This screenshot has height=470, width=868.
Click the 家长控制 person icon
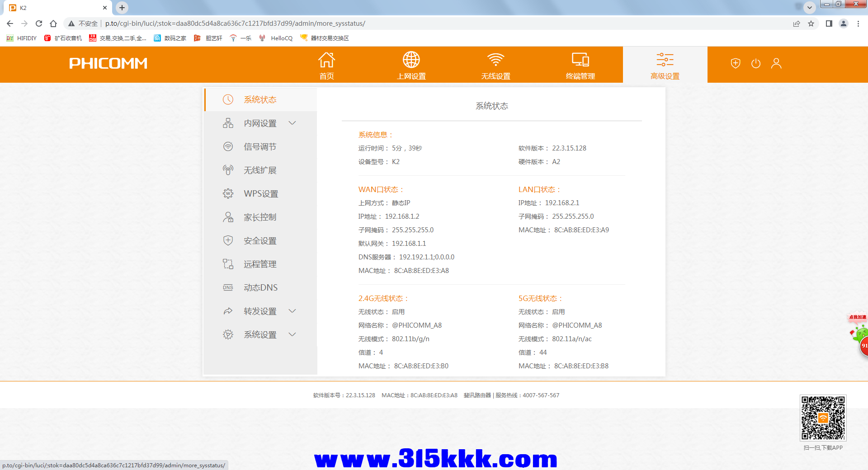click(x=228, y=217)
